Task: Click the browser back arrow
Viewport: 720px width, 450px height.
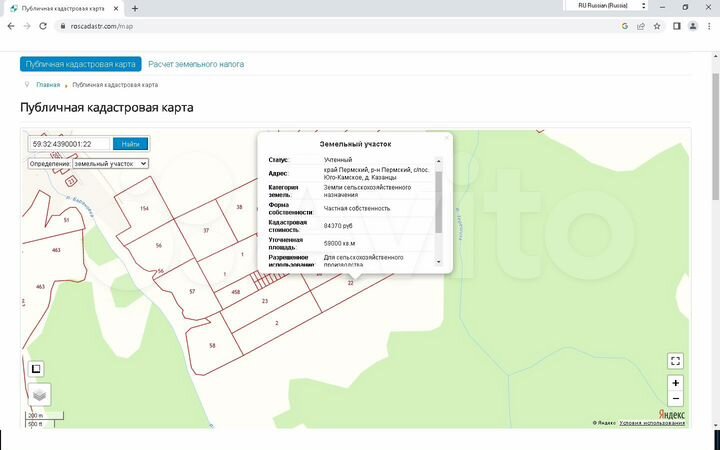Action: [x=9, y=26]
